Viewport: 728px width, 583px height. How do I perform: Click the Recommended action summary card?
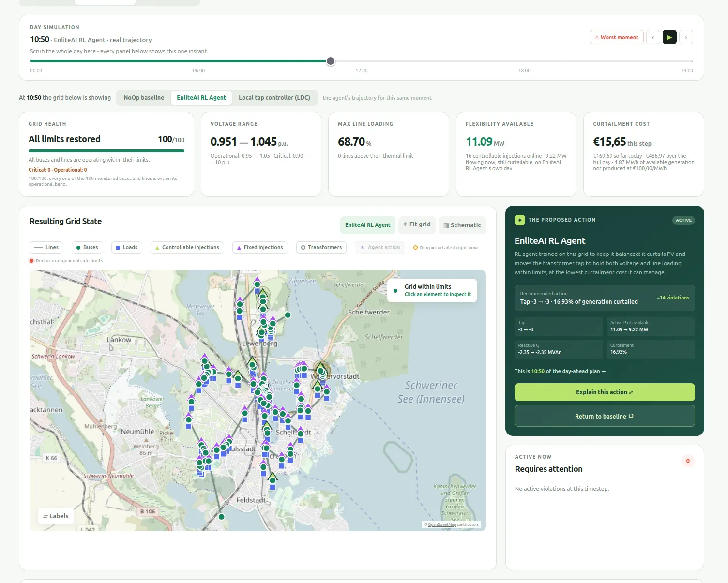pos(605,298)
